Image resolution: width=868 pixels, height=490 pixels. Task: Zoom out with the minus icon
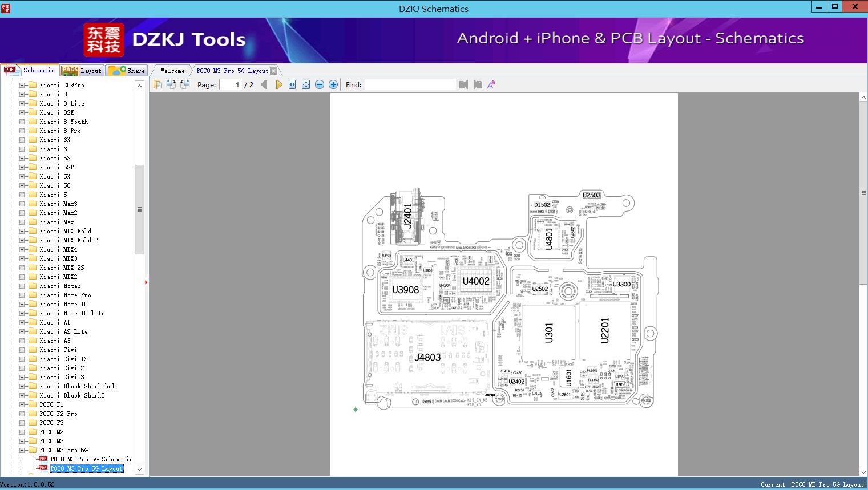(x=320, y=84)
